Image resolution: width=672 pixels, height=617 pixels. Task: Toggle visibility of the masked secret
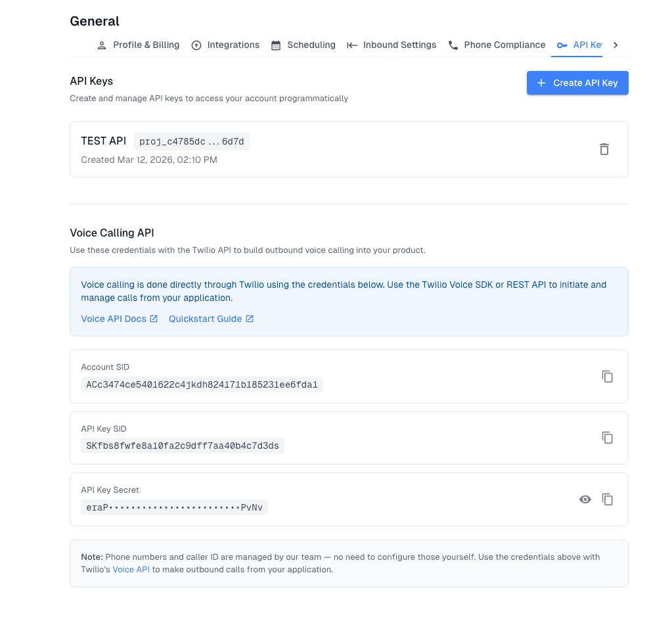click(585, 499)
